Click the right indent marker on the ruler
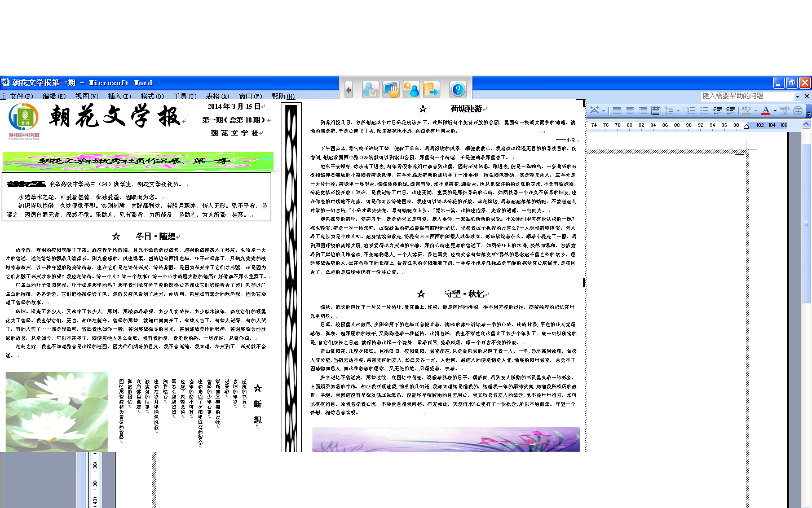The width and height of the screenshot is (812, 508). 747,126
